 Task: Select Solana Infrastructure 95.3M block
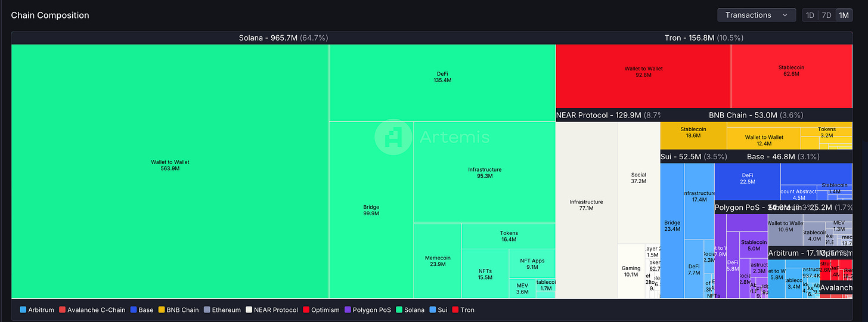coord(485,172)
